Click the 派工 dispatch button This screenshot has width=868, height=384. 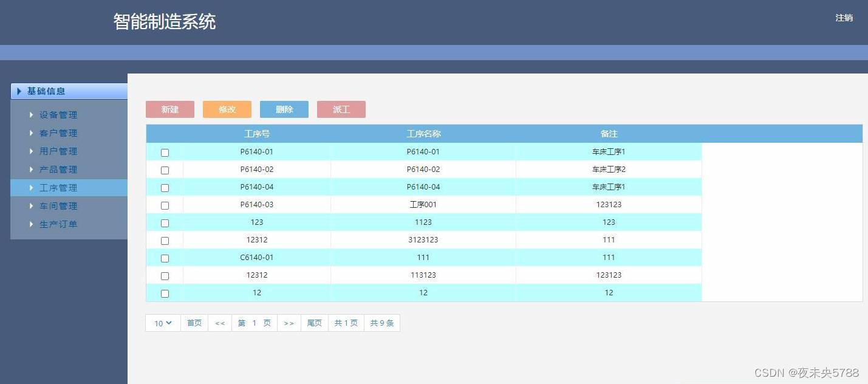point(341,109)
